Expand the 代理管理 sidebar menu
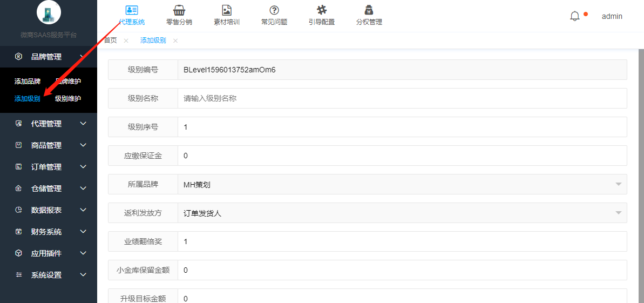 [49, 124]
